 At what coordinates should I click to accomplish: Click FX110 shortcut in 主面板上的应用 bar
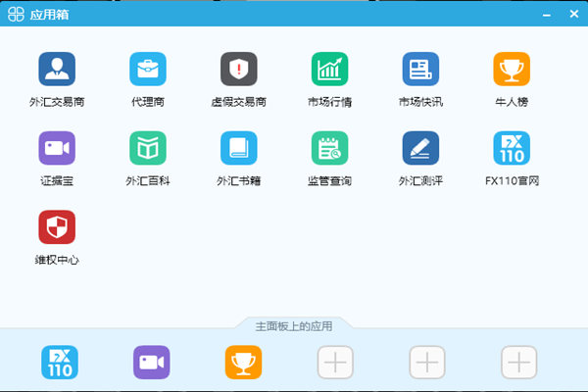click(x=60, y=363)
